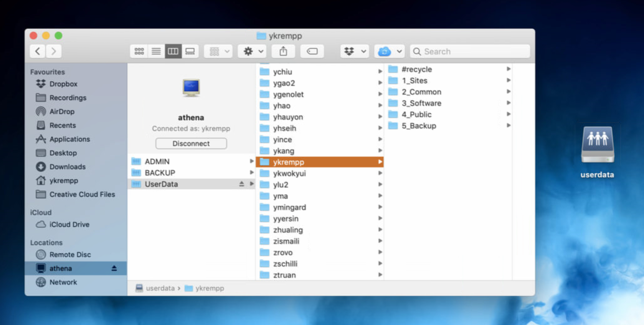Click the Disconnect button
644x325 pixels.
click(x=191, y=143)
